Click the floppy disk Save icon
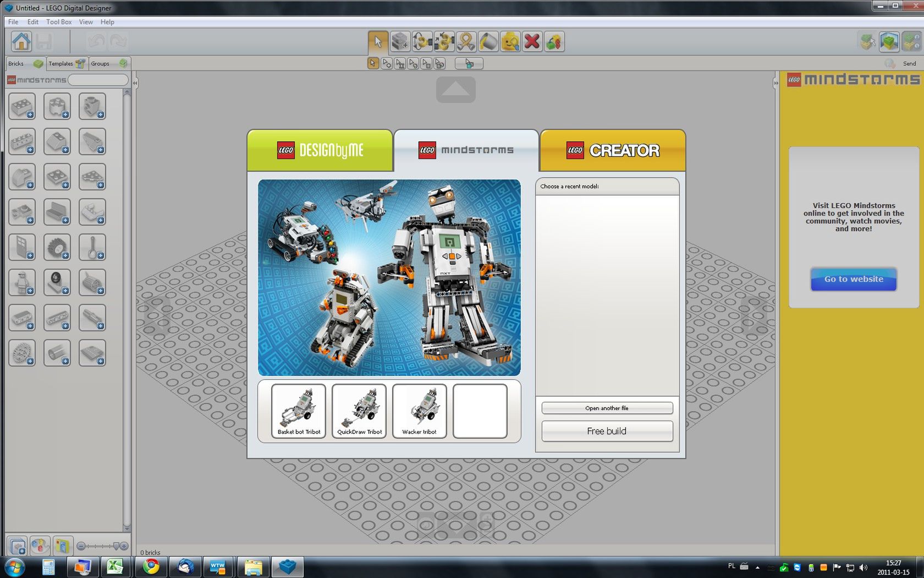Viewport: 924px width, 578px height. pos(44,41)
